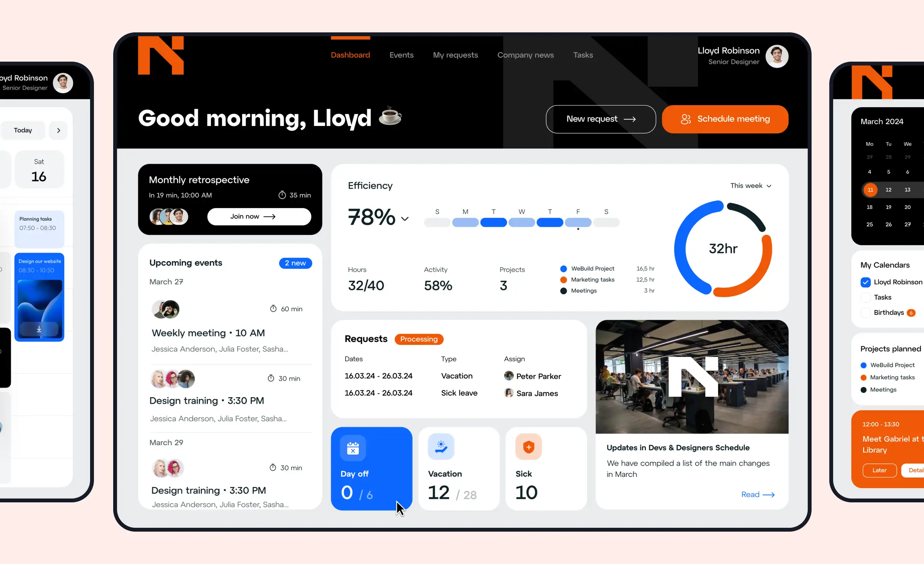Expand the Efficiency percentage dropdown
Screen dimensions: 924x564
[405, 218]
